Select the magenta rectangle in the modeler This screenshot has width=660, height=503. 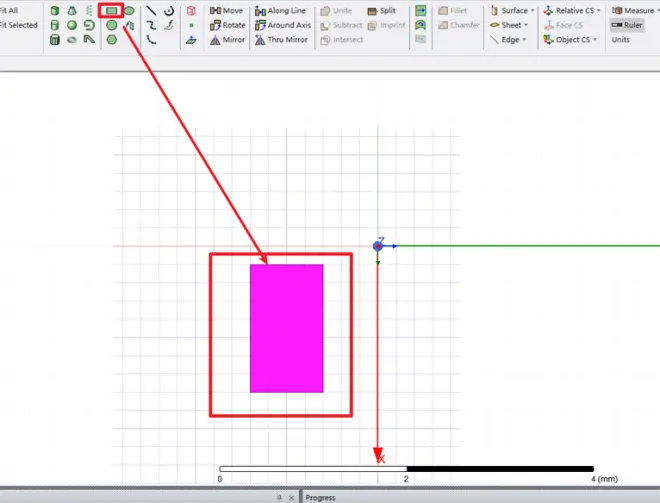pos(287,328)
